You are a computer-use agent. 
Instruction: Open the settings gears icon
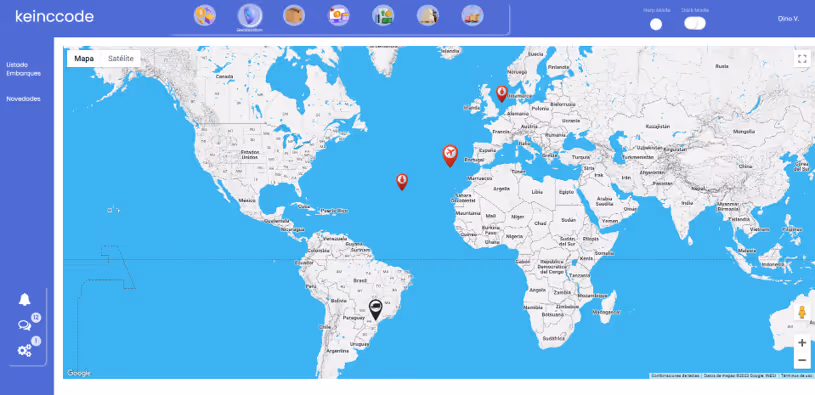(x=24, y=351)
